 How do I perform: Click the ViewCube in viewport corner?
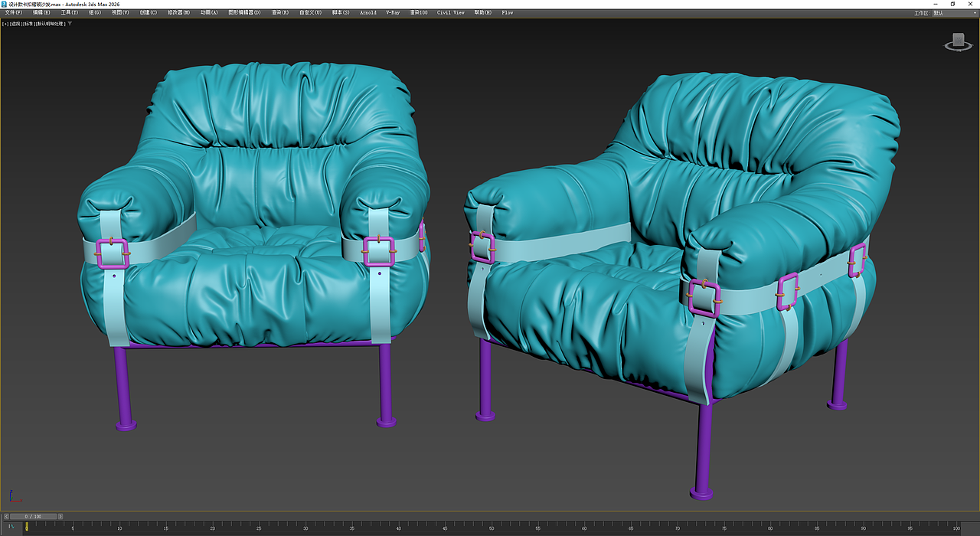click(957, 42)
